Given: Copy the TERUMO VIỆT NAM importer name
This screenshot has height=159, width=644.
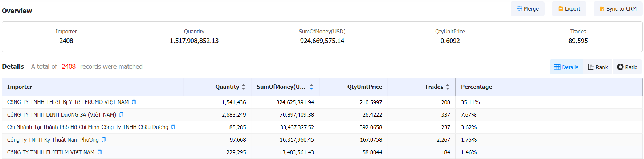Looking at the screenshot, I should click(x=134, y=102).
